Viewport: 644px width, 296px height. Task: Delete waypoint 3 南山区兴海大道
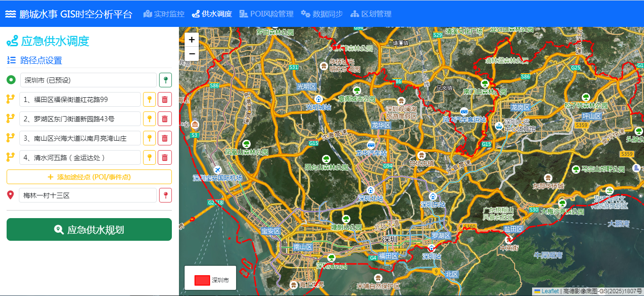pyautogui.click(x=165, y=138)
